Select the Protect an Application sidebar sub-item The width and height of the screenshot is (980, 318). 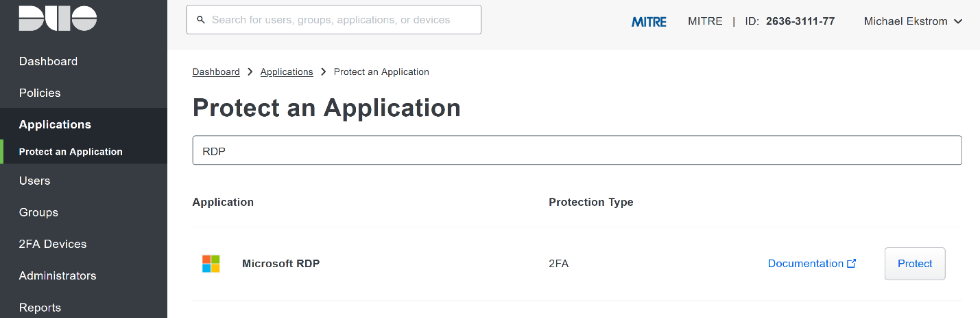tap(71, 152)
